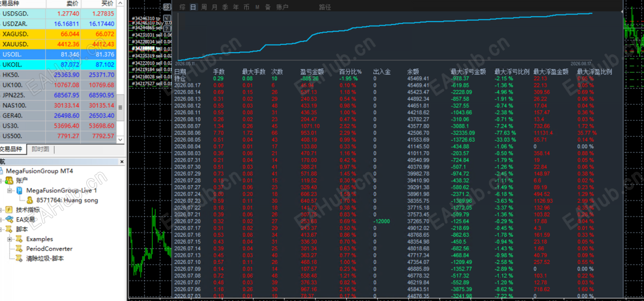Screen dimensions: 644x301
Task: Click the 最大浮亏金额 column header
Action: pos(468,71)
